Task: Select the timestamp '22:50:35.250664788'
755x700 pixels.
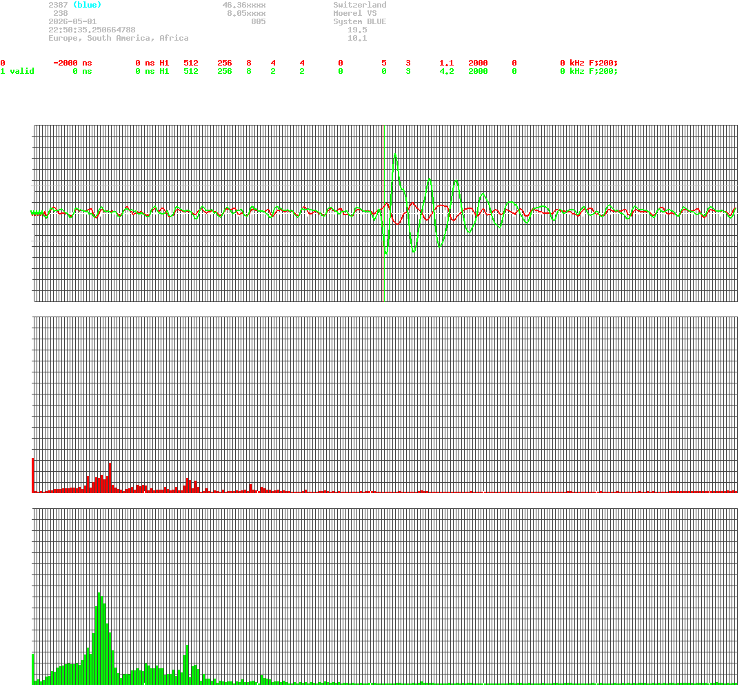Action: (92, 30)
